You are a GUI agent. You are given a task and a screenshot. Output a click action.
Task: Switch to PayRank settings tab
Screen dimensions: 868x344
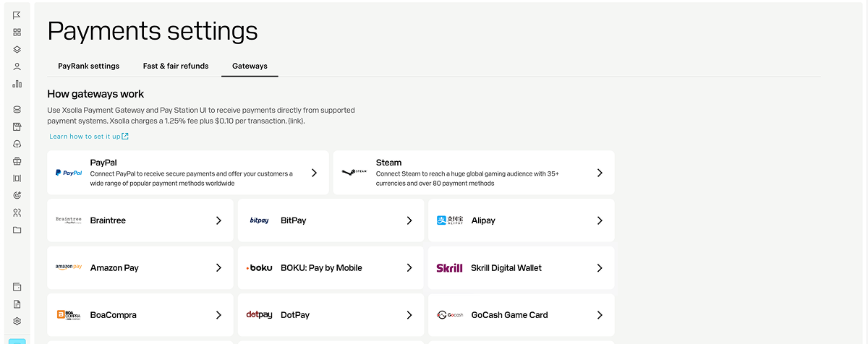89,66
